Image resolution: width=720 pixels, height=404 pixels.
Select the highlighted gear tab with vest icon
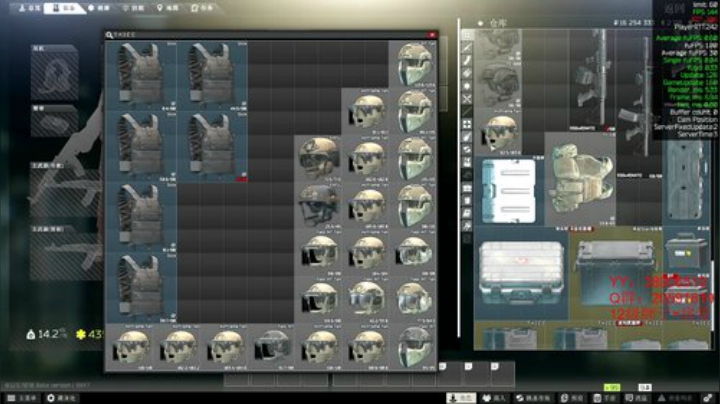63,8
